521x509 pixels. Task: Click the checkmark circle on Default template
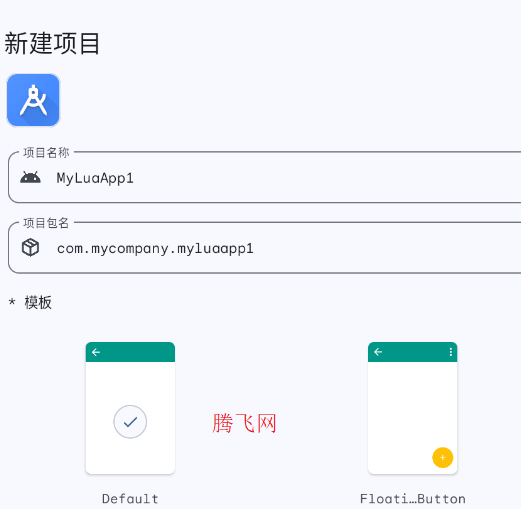[130, 422]
